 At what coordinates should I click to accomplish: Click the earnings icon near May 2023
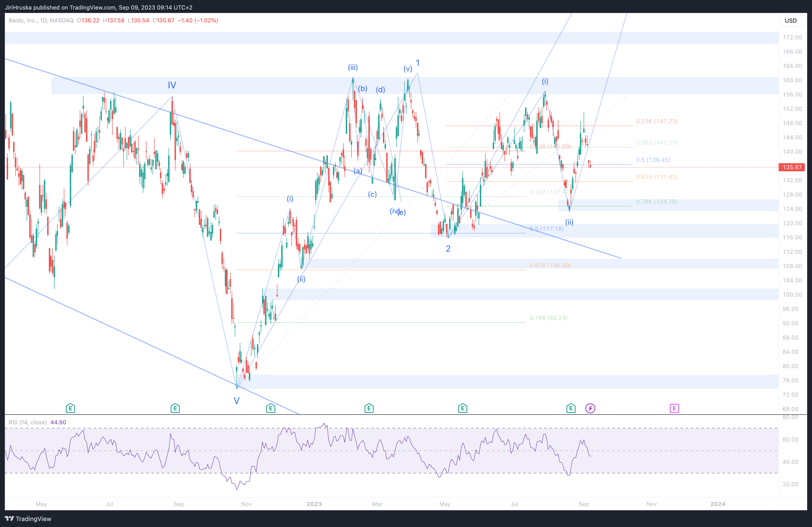(462, 408)
